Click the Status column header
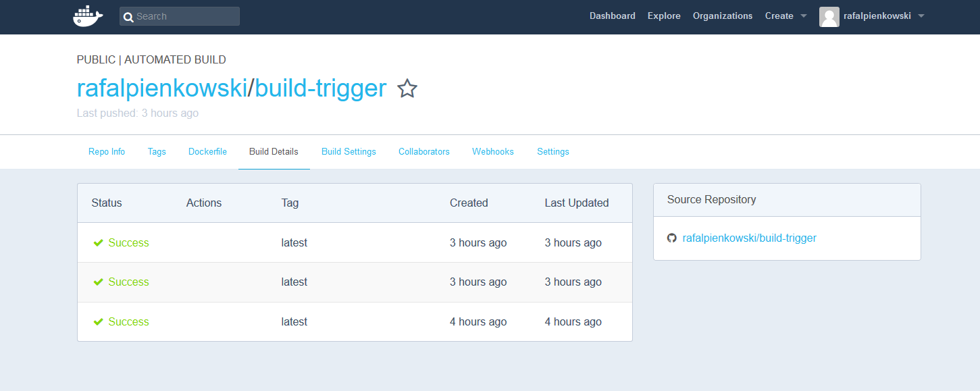Screen dimensions: 980x391 point(107,203)
